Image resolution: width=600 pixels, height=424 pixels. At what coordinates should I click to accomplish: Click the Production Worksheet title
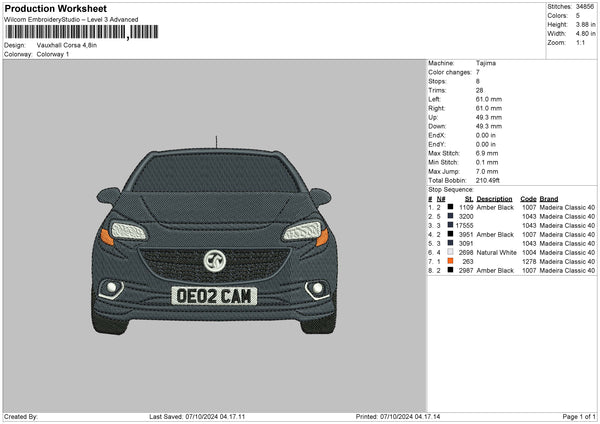(54, 8)
